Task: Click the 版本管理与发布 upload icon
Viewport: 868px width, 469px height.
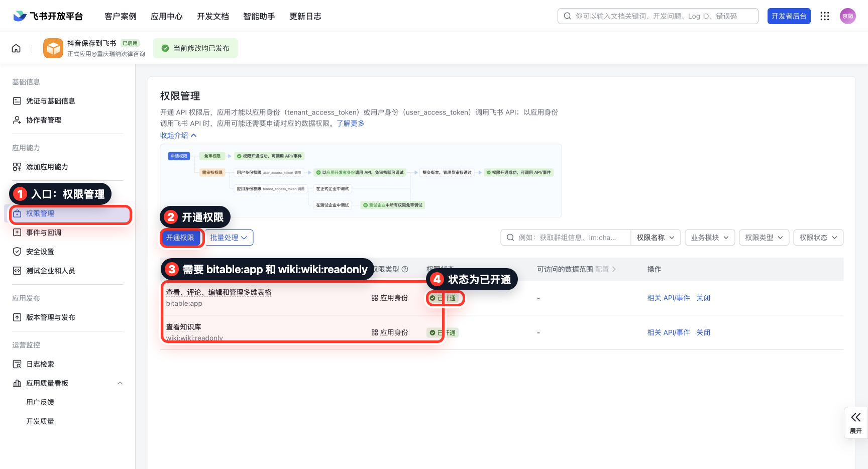Action: coord(17,317)
